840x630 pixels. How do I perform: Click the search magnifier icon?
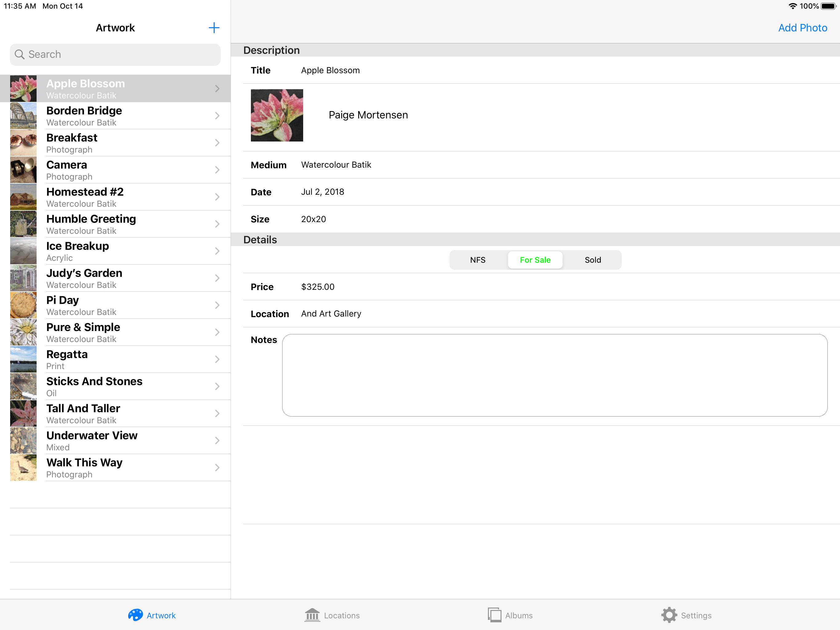19,54
